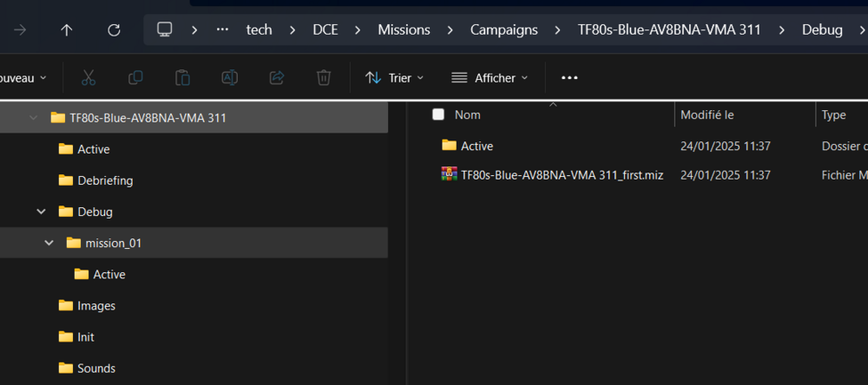The height and width of the screenshot is (385, 868).
Task: Select the TF80s-Blue-AV8BNA-VMA 311_first.miz file
Action: coord(562,174)
